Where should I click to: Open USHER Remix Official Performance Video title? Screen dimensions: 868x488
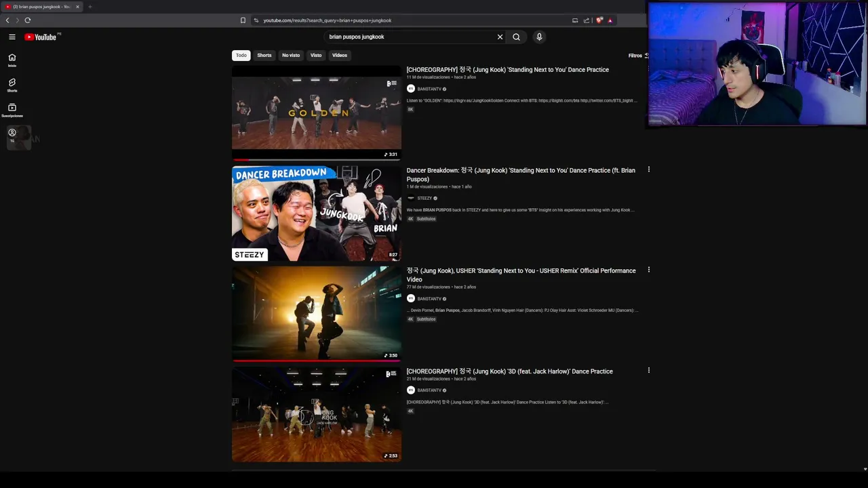(x=521, y=275)
